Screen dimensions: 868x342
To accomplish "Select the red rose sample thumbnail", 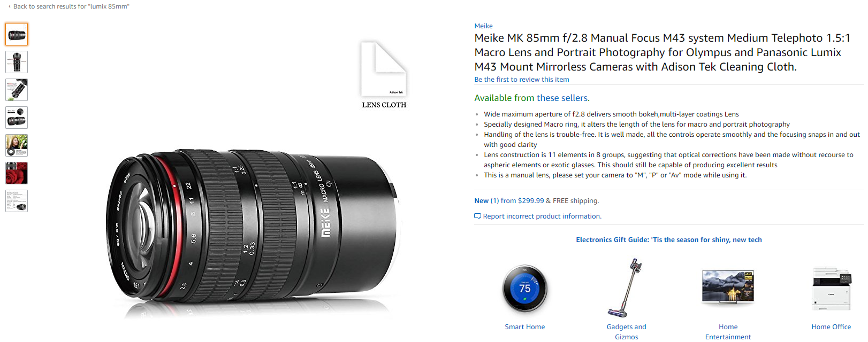I will click(17, 173).
